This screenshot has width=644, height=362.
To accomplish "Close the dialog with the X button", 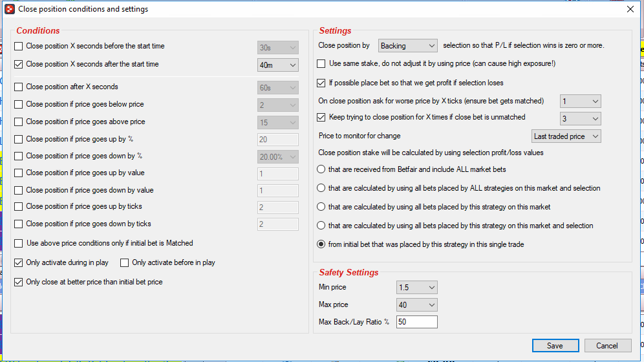I will coord(630,9).
